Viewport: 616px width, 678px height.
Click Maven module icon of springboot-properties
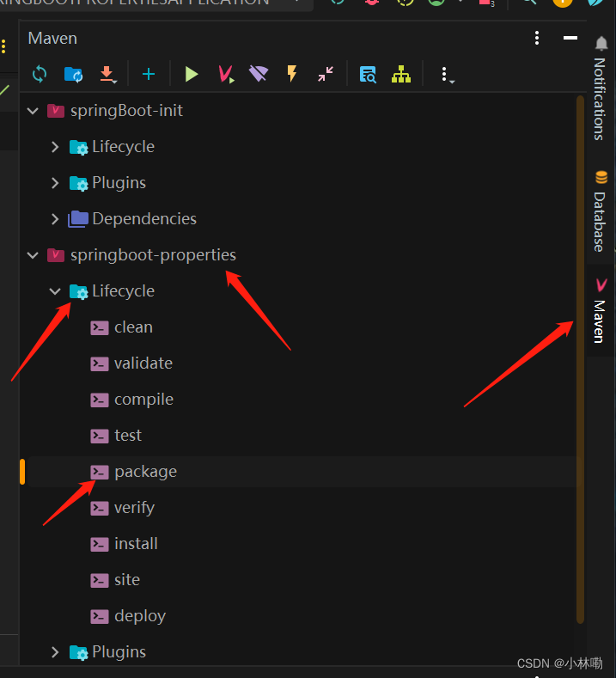coord(56,255)
